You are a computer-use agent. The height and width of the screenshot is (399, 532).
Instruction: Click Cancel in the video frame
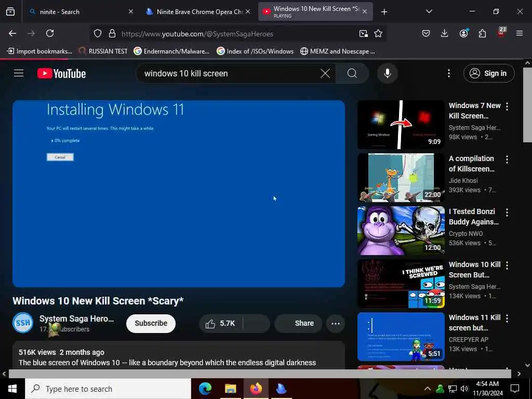point(60,157)
